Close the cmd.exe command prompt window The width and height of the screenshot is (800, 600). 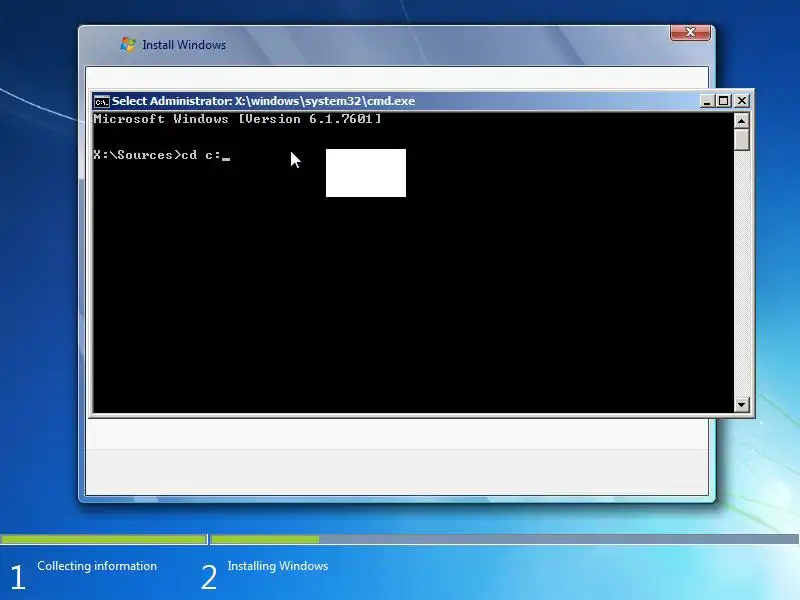742,101
